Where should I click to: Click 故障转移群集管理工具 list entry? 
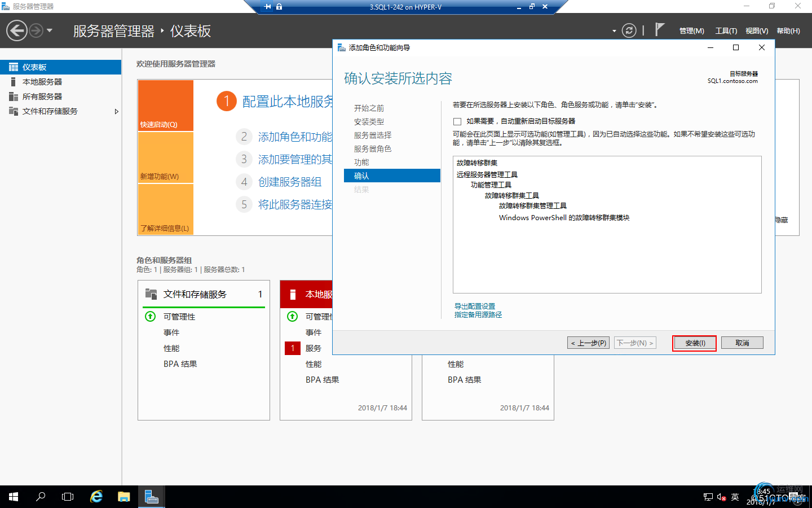pyautogui.click(x=533, y=205)
